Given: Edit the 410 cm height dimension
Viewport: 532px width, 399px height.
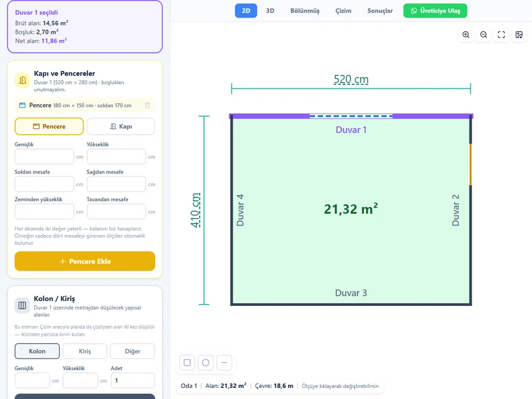Looking at the screenshot, I should 196,210.
